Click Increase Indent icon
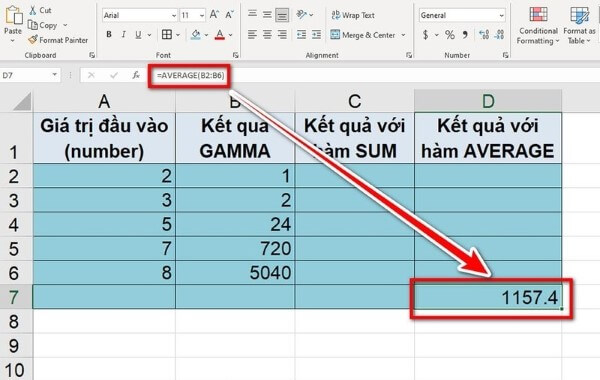600x380 pixels. tap(316, 35)
